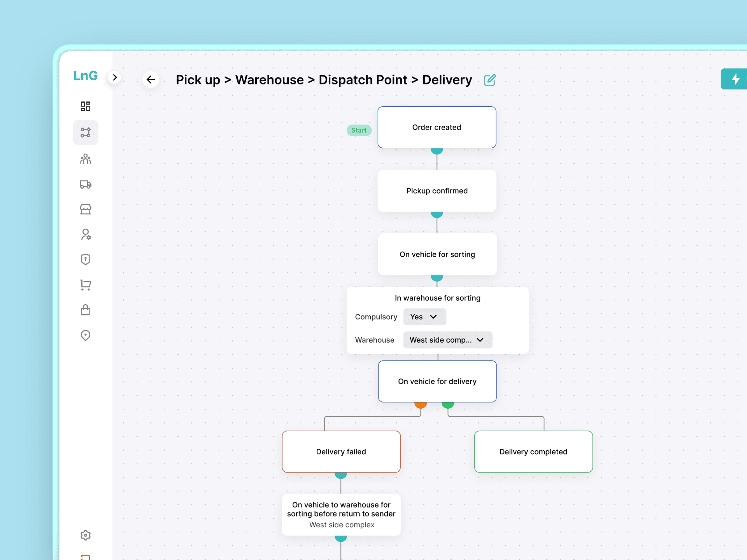Select the user settings sidebar icon

tap(85, 234)
